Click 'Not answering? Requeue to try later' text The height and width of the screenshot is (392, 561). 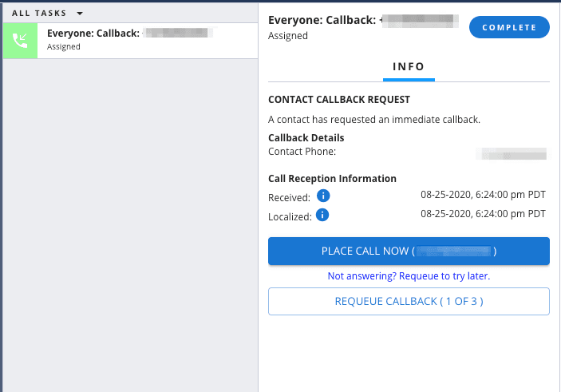(x=409, y=276)
